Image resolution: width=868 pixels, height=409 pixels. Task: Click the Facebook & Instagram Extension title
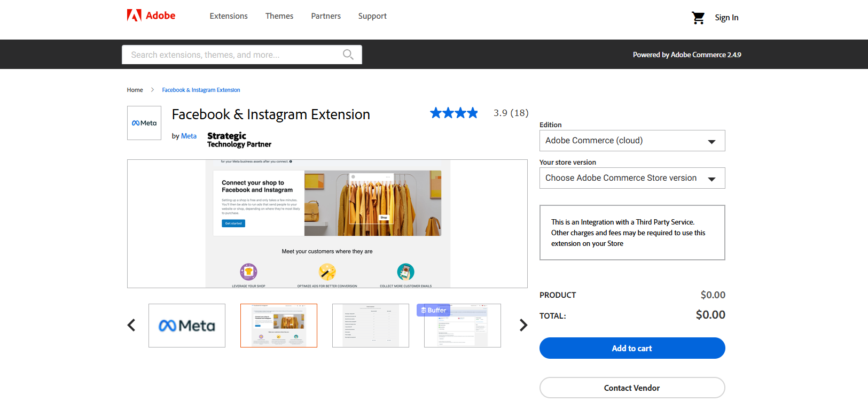click(271, 114)
